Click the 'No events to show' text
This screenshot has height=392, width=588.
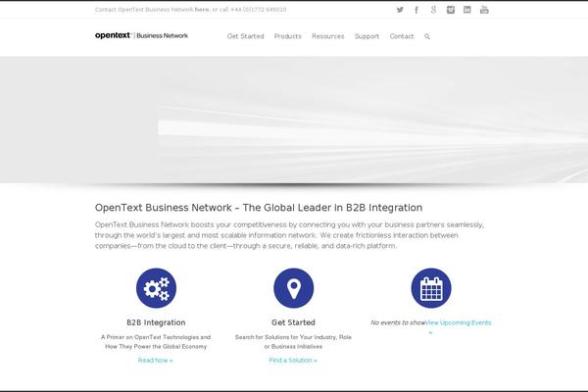(398, 322)
